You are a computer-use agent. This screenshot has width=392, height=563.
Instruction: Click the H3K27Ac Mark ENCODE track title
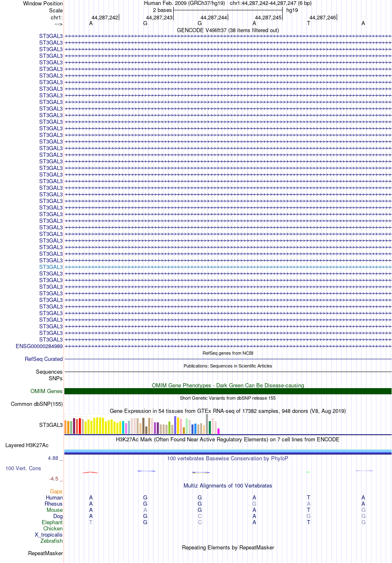click(x=228, y=439)
